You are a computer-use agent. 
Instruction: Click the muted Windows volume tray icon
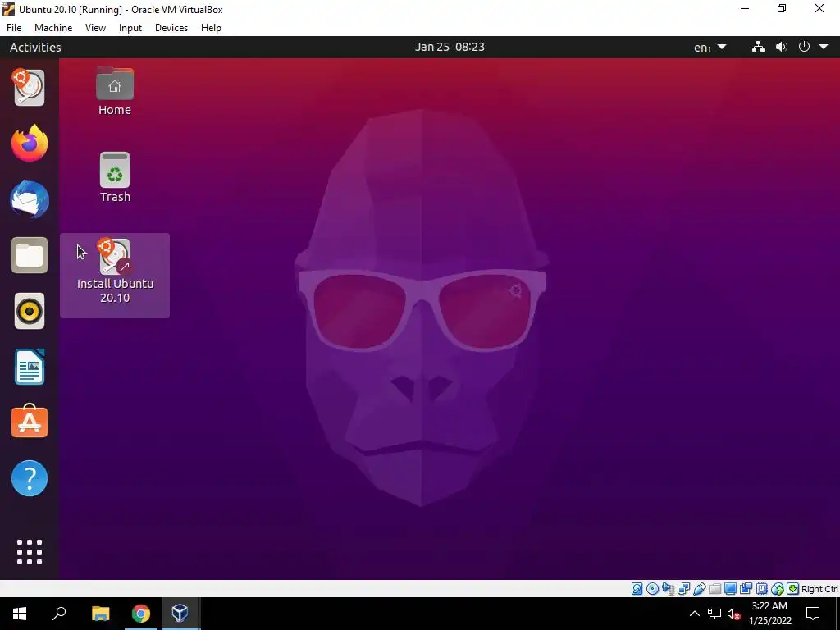click(x=733, y=614)
